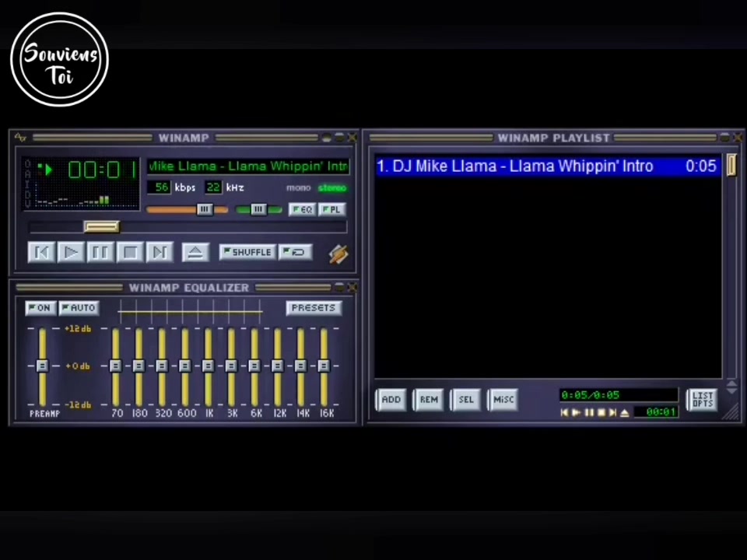Click the 12K equalizer band slider

pyautogui.click(x=277, y=366)
